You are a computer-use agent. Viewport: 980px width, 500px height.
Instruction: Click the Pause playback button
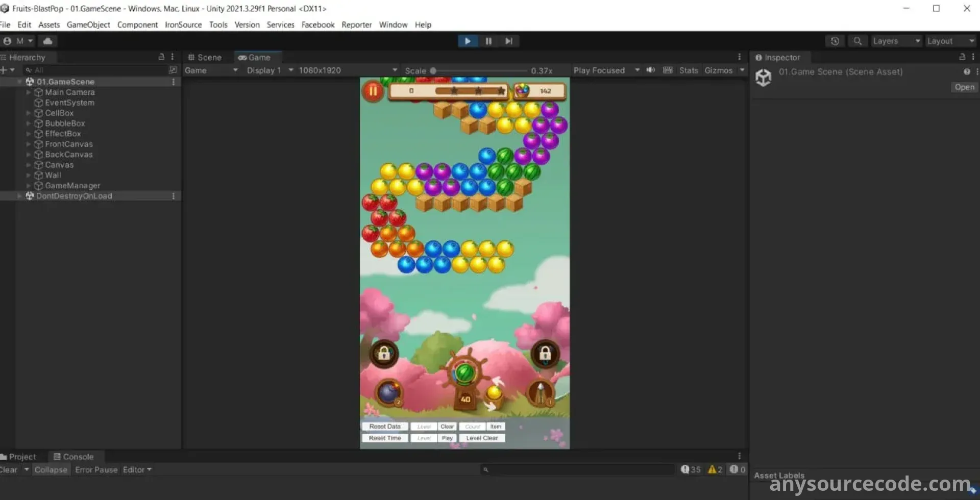[488, 41]
